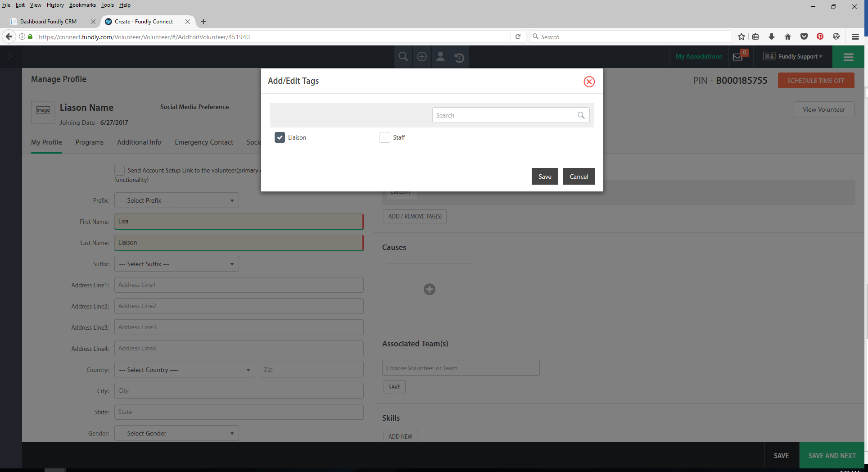Click the View Volunteer button
This screenshot has width=868, height=472.
click(x=824, y=109)
